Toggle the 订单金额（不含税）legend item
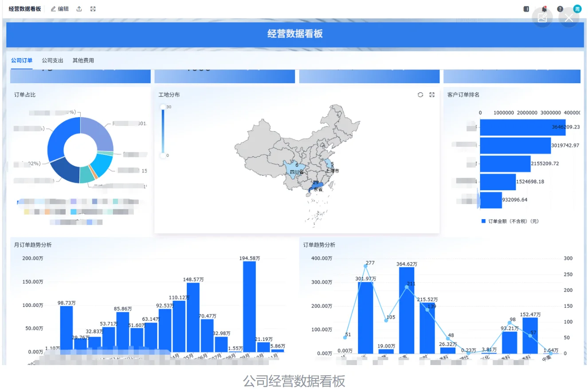The image size is (588, 389). 510,221
